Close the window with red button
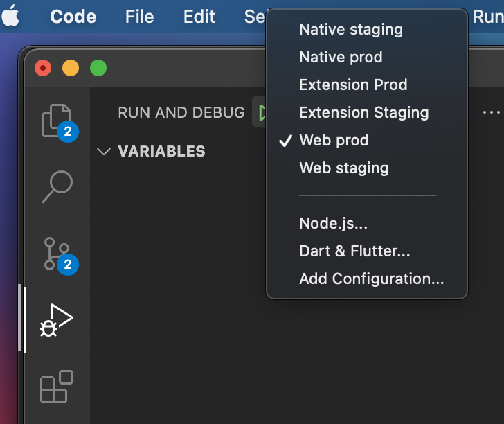This screenshot has height=424, width=504. click(43, 68)
